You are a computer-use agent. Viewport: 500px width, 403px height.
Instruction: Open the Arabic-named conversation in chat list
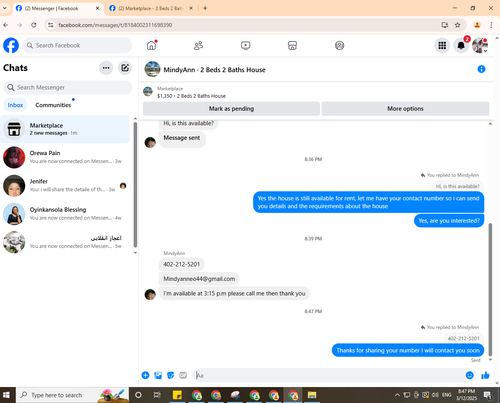65,242
